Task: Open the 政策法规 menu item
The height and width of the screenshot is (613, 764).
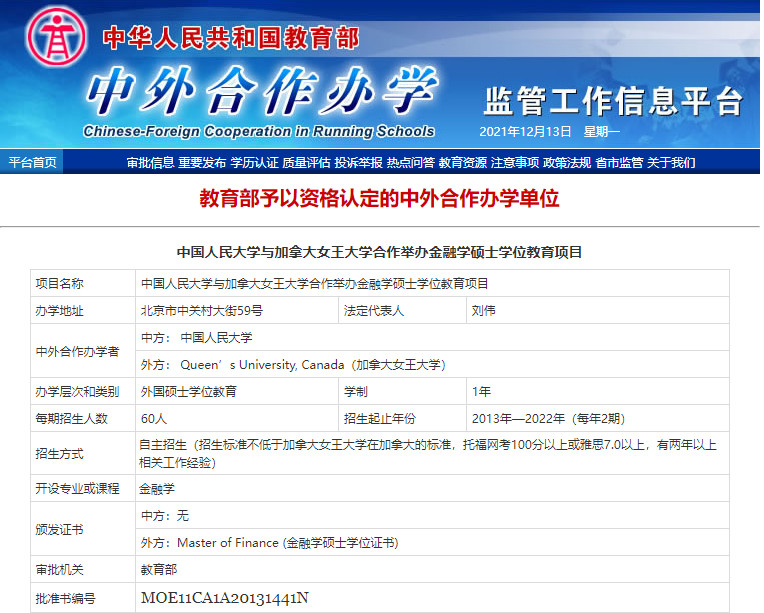Action: click(567, 162)
